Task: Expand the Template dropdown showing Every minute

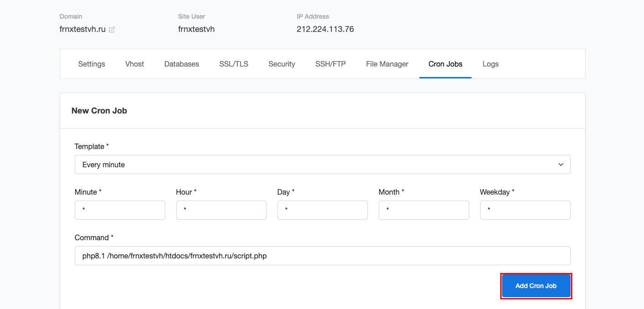Action: (323, 165)
